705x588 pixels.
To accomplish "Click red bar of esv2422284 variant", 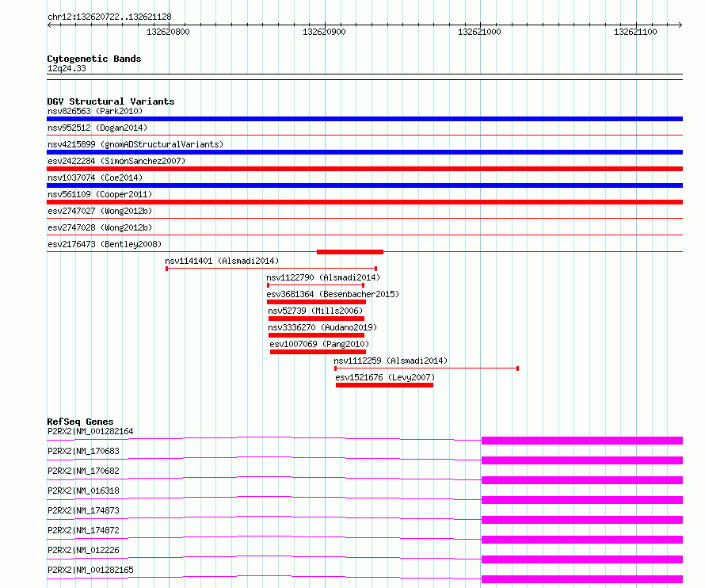I will 364,169.
